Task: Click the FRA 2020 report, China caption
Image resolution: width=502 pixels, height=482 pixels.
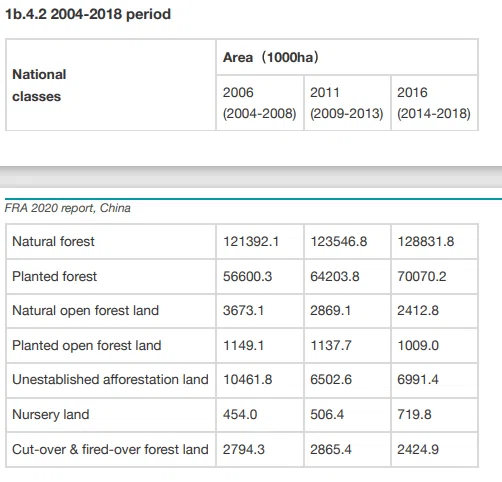Action: [67, 208]
